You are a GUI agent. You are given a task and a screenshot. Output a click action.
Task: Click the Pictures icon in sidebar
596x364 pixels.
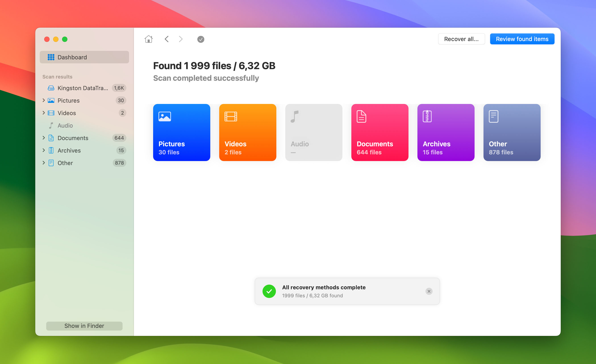pos(51,100)
